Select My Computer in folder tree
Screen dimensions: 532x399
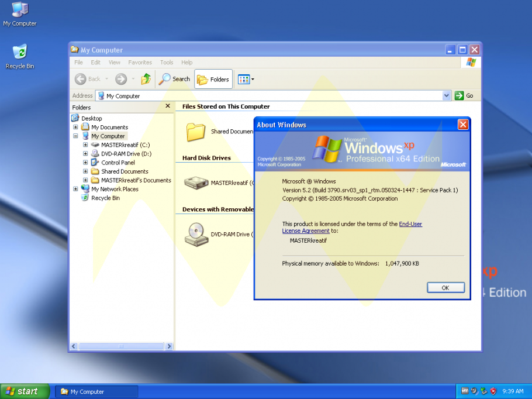click(x=108, y=136)
